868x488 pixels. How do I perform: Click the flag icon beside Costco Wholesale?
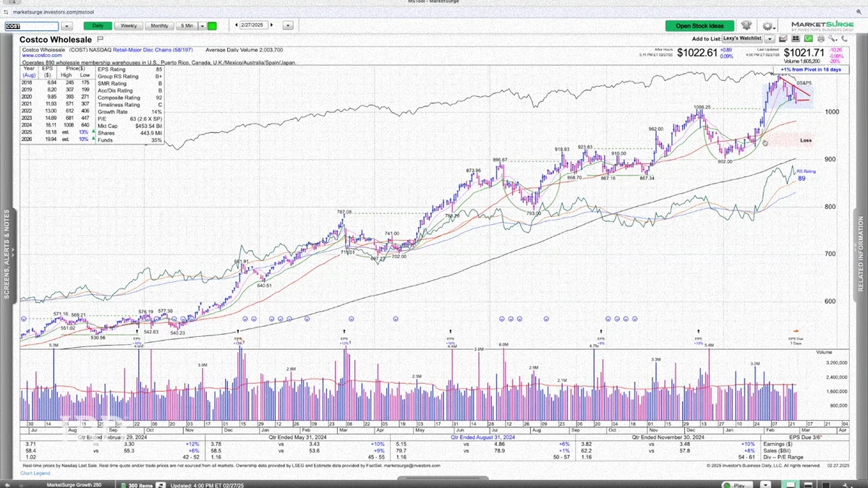[100, 38]
